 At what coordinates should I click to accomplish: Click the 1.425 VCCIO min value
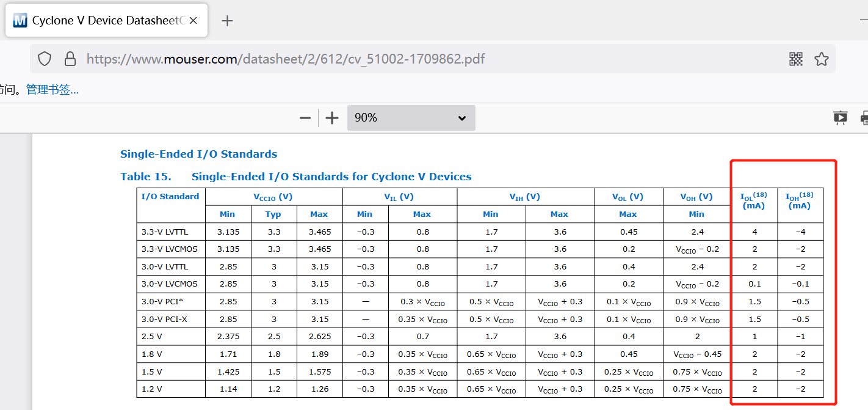click(x=228, y=372)
